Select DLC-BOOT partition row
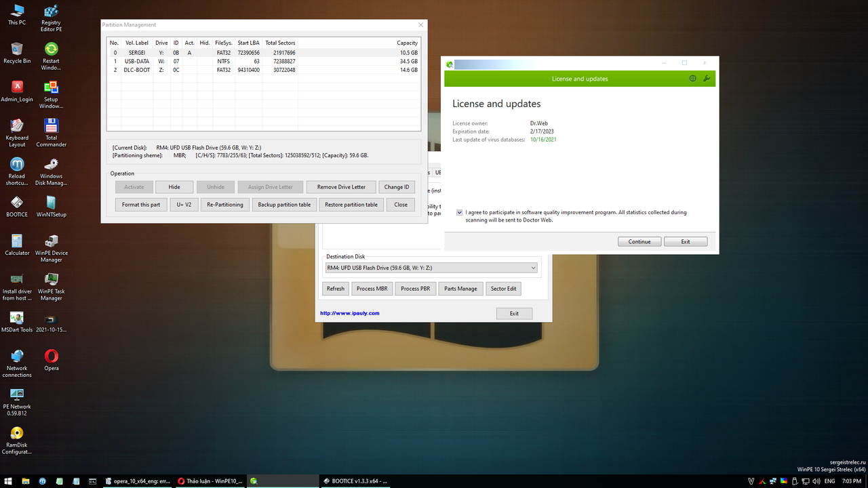The image size is (868, 488). click(x=264, y=70)
